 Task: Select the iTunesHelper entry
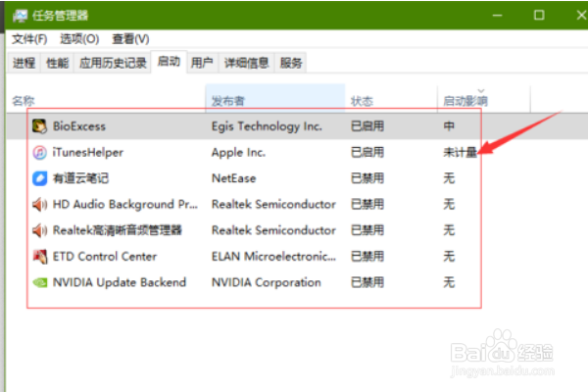tap(88, 152)
